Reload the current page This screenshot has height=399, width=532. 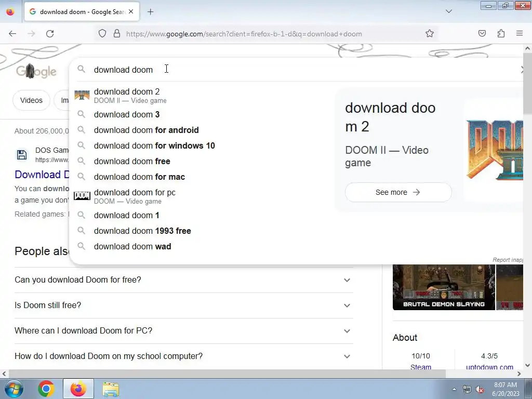pyautogui.click(x=50, y=34)
